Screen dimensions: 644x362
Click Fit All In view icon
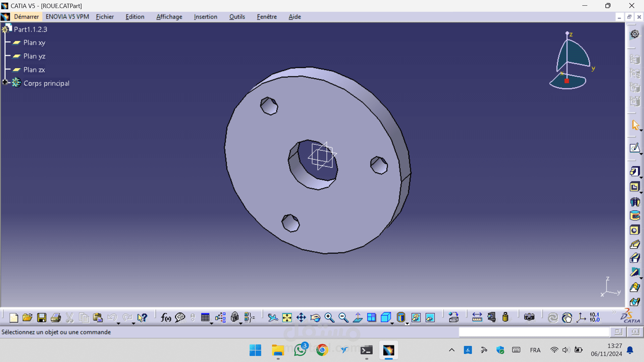click(x=287, y=317)
